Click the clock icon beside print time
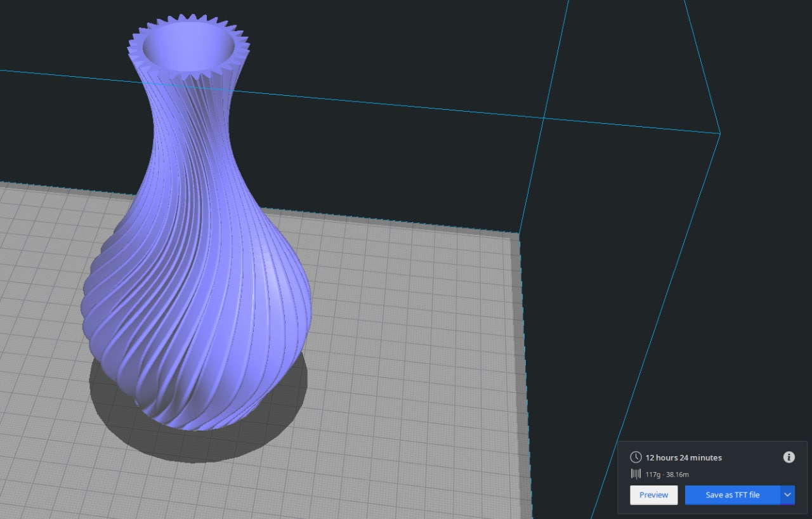Viewport: 812px width, 519px height. point(636,457)
